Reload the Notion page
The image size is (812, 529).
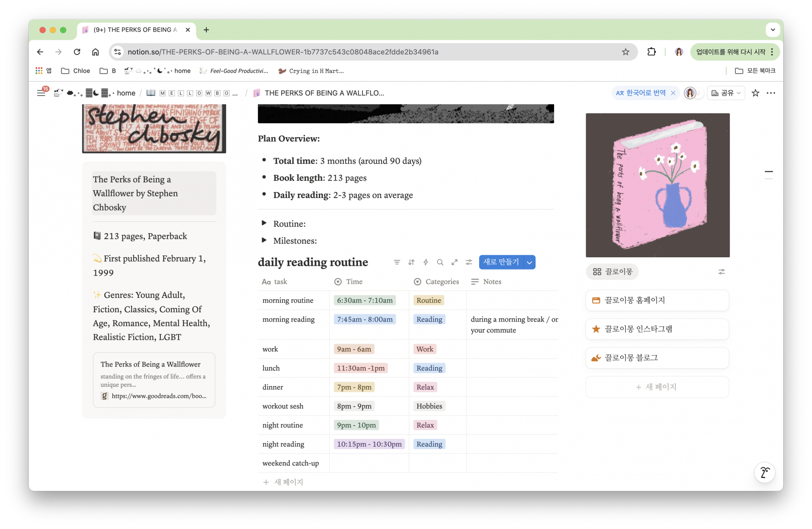[x=77, y=52]
